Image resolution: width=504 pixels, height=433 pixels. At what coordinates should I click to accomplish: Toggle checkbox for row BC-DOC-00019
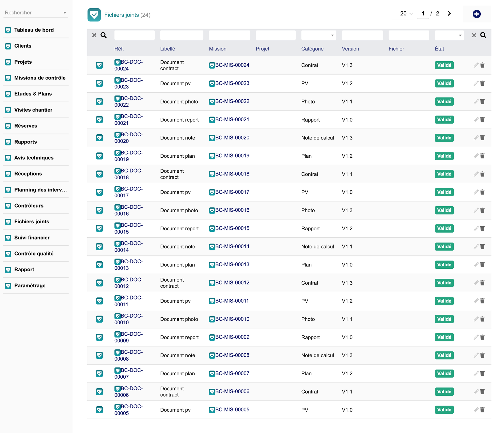(x=99, y=156)
